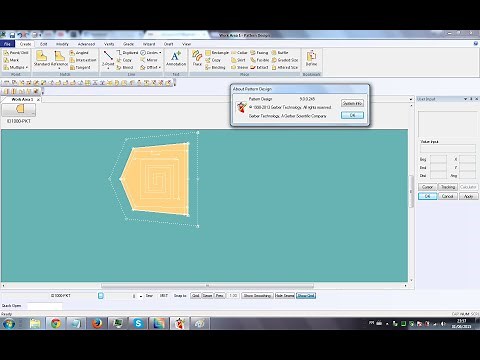Image resolution: width=480 pixels, height=360 pixels.
Task: Toggle the Show Smoothing button
Action: click(x=257, y=296)
